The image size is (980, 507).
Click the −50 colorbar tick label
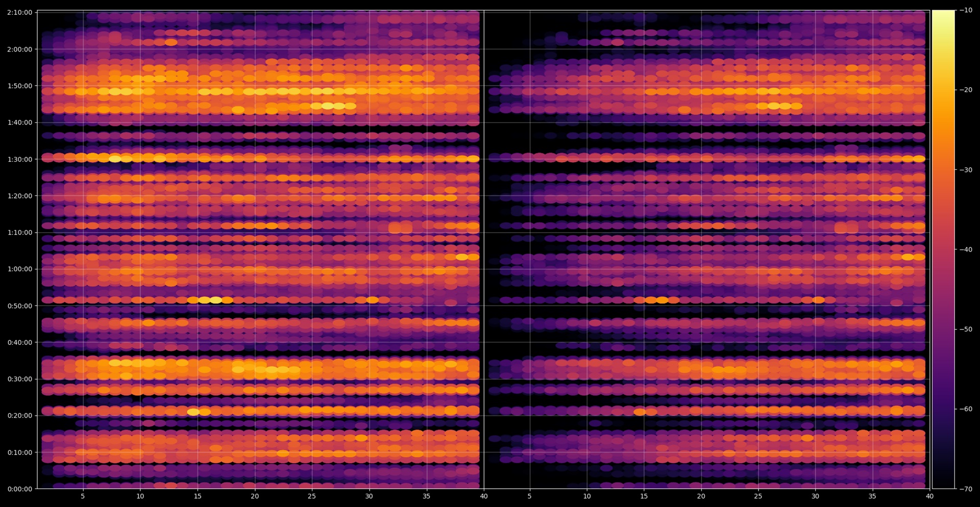[966, 329]
